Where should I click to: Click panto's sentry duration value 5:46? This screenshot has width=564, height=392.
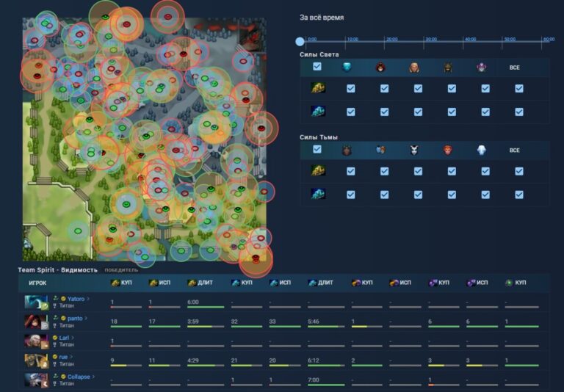coord(314,322)
